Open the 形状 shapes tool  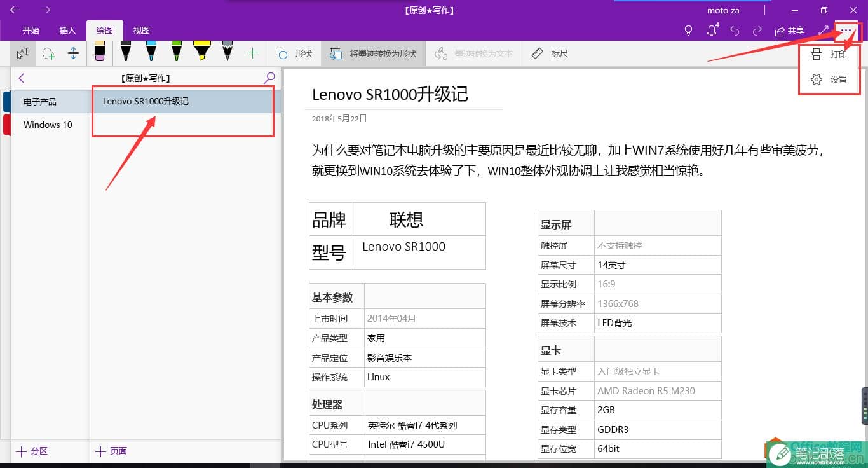(294, 53)
